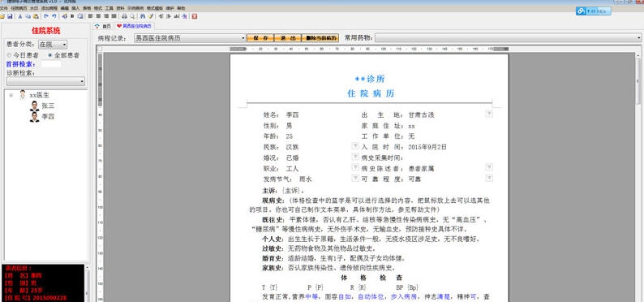Viewport: 644px width, 302px height.
Task: Click the {Bp} placeholder in 体格检查
Action: coord(413,287)
